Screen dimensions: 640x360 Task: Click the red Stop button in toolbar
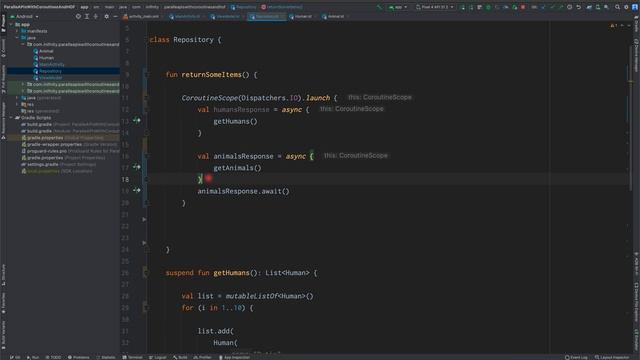point(523,7)
